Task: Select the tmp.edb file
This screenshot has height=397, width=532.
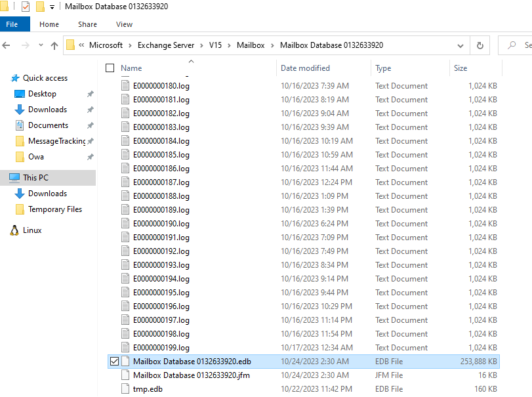Action: 148,389
